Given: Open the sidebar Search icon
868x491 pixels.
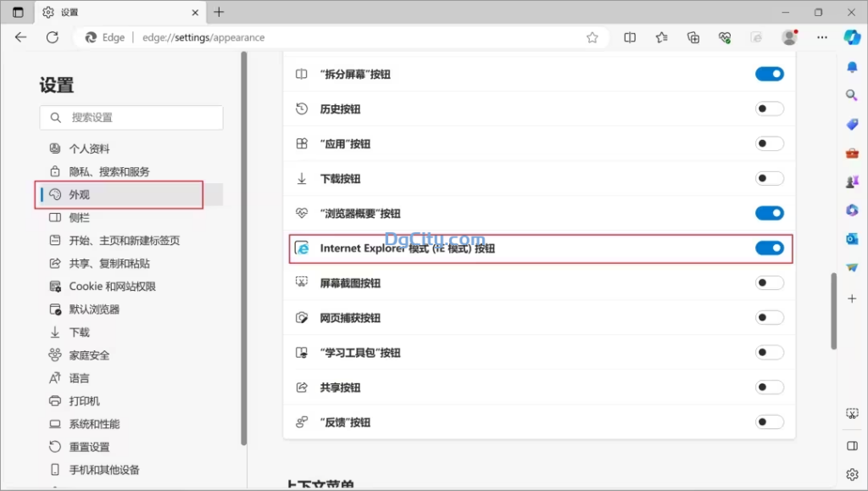Looking at the screenshot, I should [852, 95].
